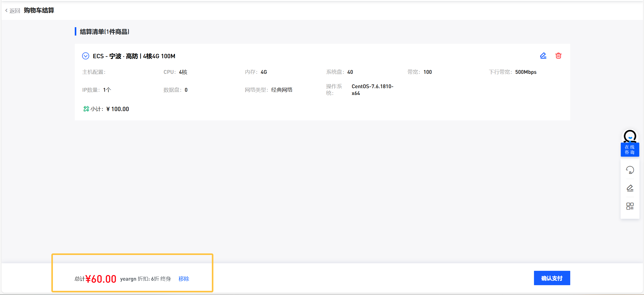This screenshot has width=644, height=295.
Task: Click the 返回 link
Action: point(15,11)
